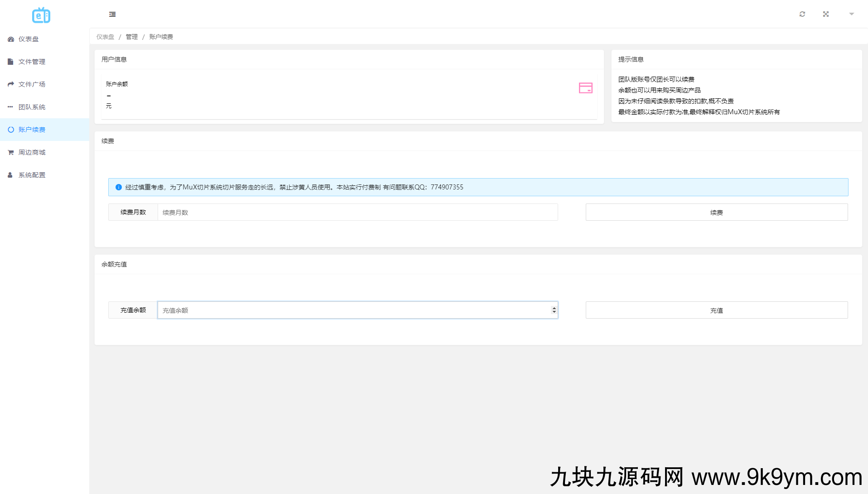Image resolution: width=868 pixels, height=494 pixels.
Task: Increase 充值余额 with the stepper up arrow
Action: tap(554, 308)
